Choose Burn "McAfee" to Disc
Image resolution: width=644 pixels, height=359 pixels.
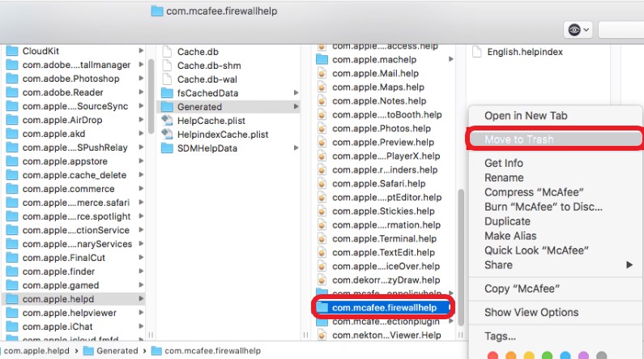[544, 207]
